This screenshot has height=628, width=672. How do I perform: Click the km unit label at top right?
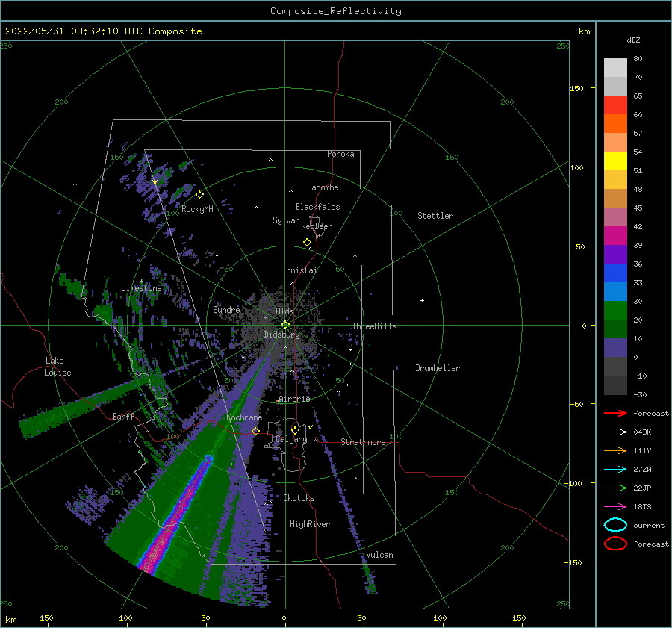584,31
